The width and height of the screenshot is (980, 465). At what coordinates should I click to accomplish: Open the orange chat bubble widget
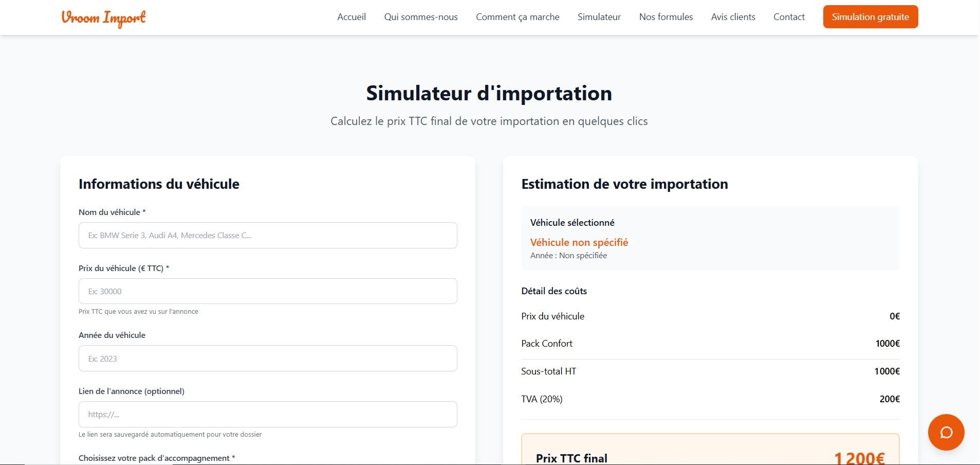tap(946, 432)
